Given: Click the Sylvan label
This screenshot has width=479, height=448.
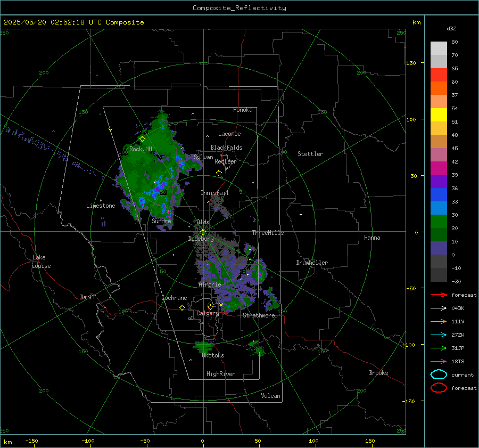Looking at the screenshot, I should (x=203, y=157).
